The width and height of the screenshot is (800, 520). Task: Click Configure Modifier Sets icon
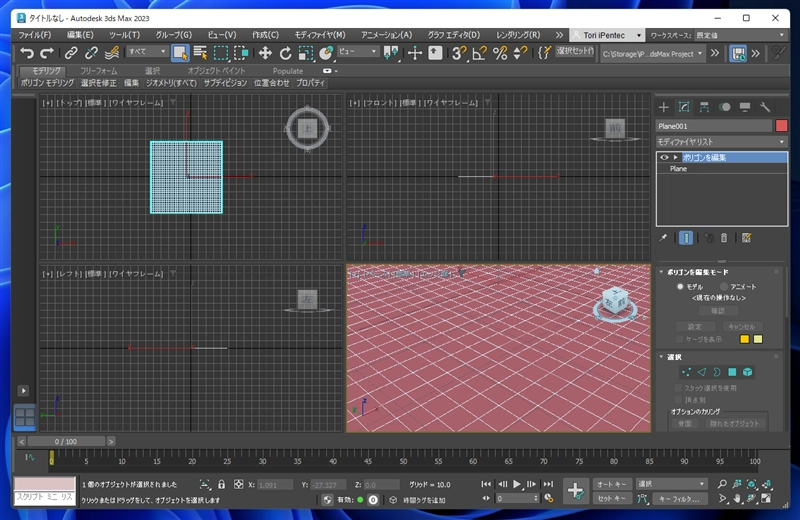746,238
